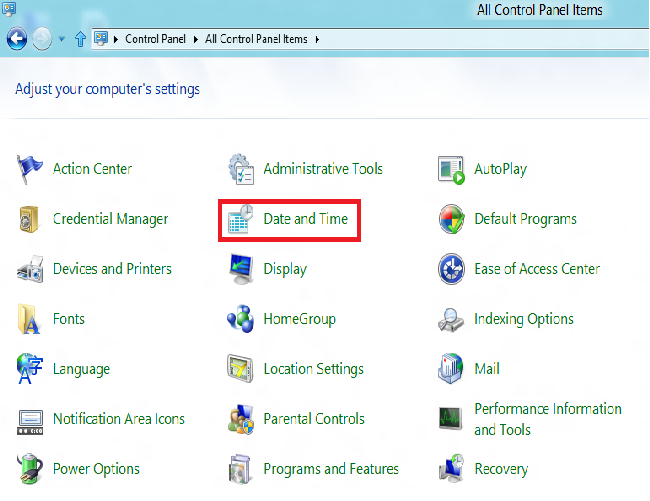Click the All Control Panel Items breadcrumb
The width and height of the screenshot is (650, 501).
(256, 39)
